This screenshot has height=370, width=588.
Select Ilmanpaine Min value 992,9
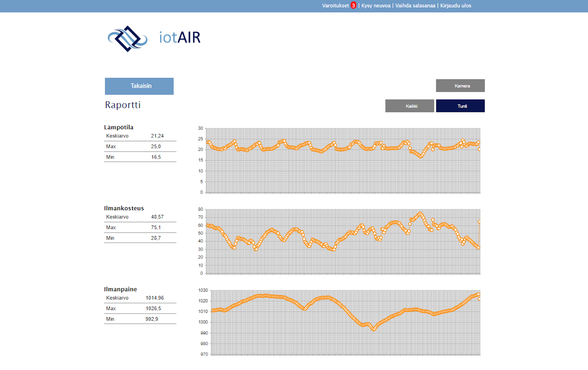[x=152, y=319]
